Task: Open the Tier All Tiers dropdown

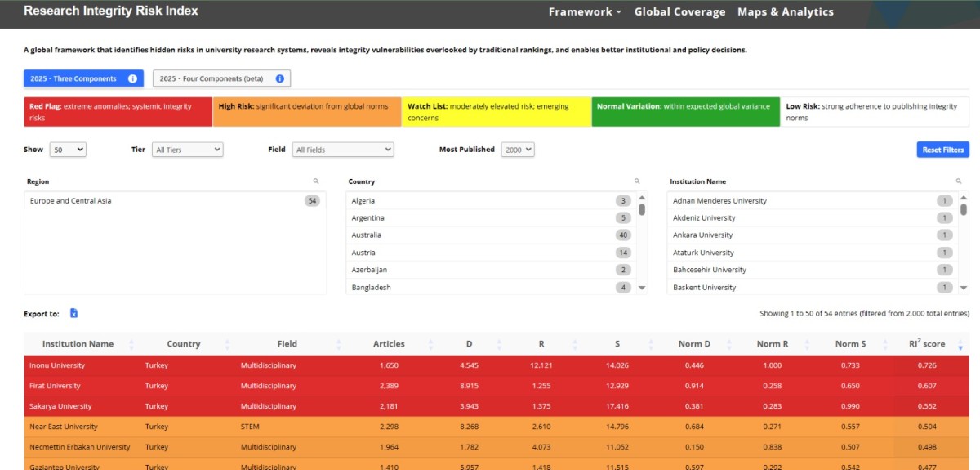Action: click(x=187, y=150)
